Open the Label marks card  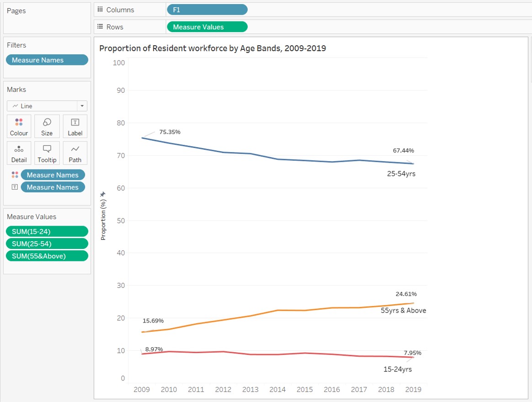pos(75,127)
